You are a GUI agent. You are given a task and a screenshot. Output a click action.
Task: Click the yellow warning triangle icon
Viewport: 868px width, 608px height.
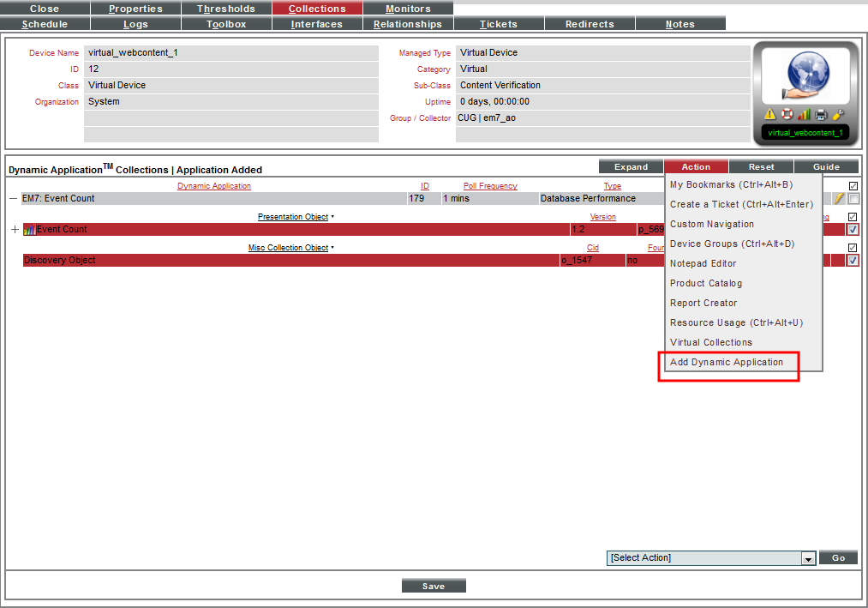click(x=769, y=114)
